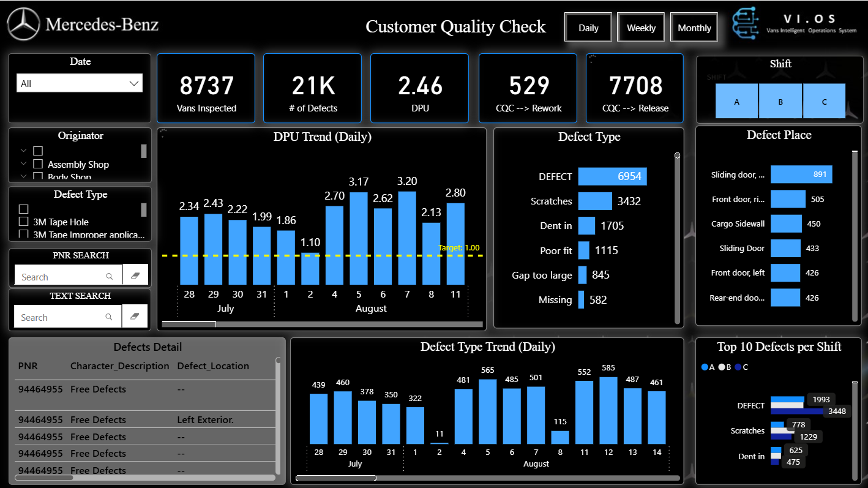This screenshot has height=488, width=868.
Task: Click the magnifying glass in PNR SEARCH
Action: [110, 276]
